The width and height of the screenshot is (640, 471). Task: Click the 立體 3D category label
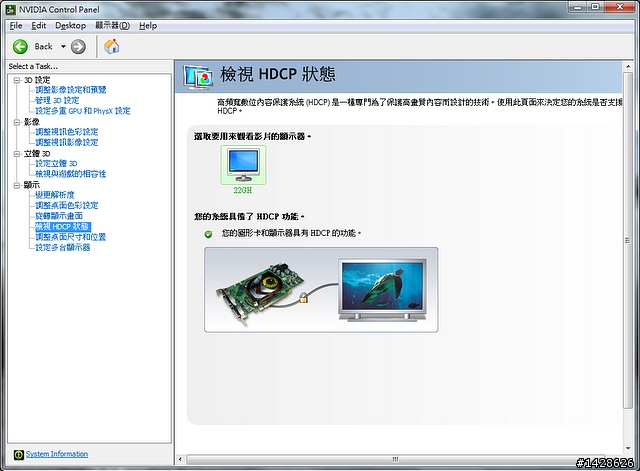point(37,153)
